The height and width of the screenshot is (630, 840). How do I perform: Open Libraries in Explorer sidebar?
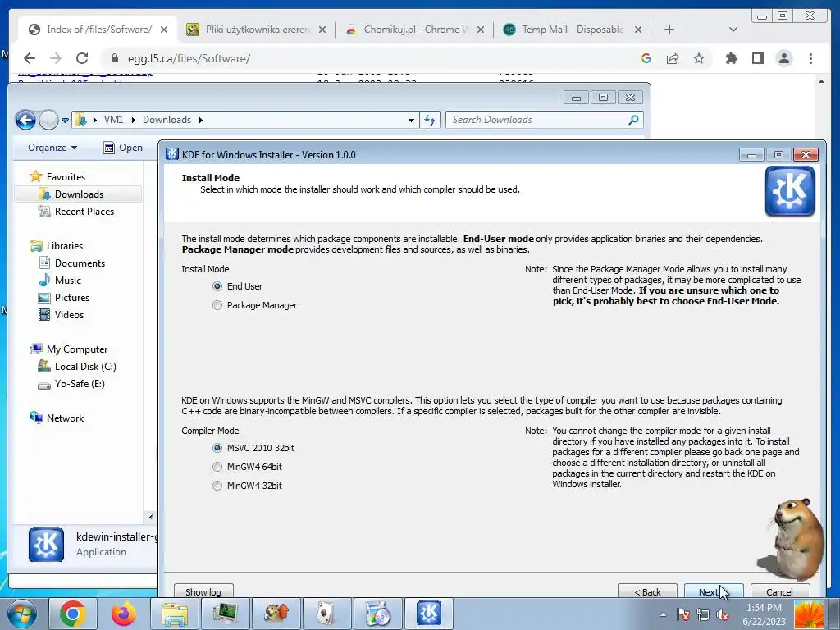[64, 246]
